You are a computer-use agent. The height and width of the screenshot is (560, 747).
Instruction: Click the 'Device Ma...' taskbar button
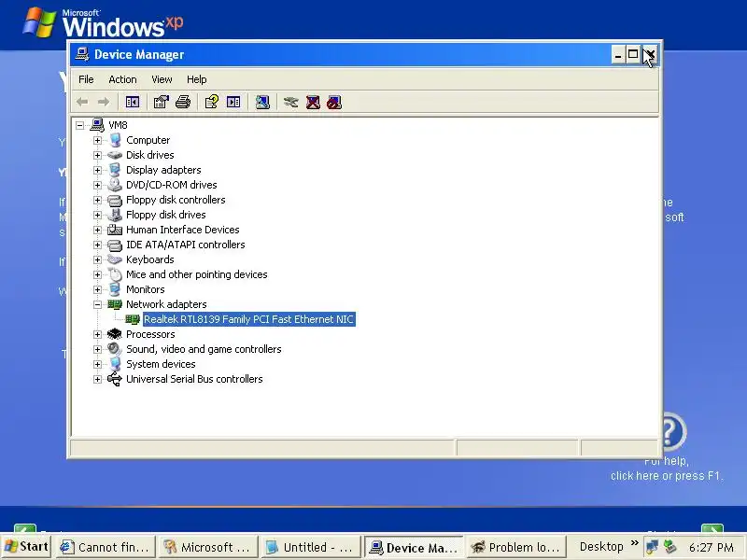pos(414,547)
